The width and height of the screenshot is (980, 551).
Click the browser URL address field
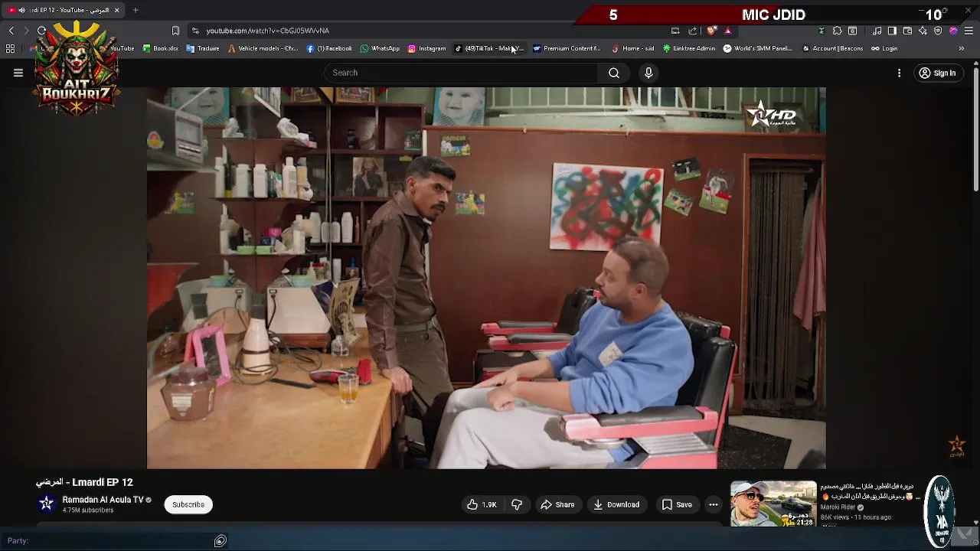pos(429,31)
